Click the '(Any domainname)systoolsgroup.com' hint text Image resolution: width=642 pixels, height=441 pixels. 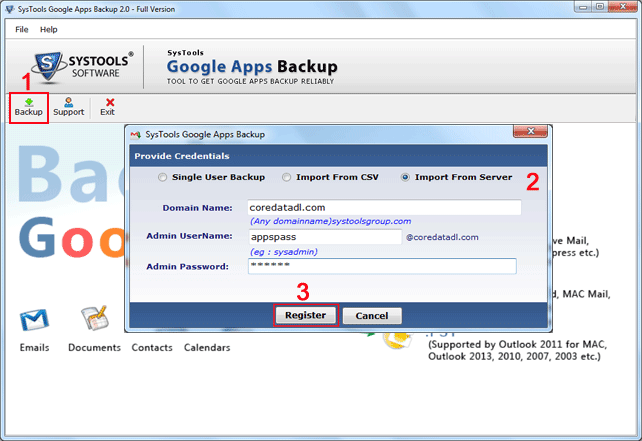330,221
